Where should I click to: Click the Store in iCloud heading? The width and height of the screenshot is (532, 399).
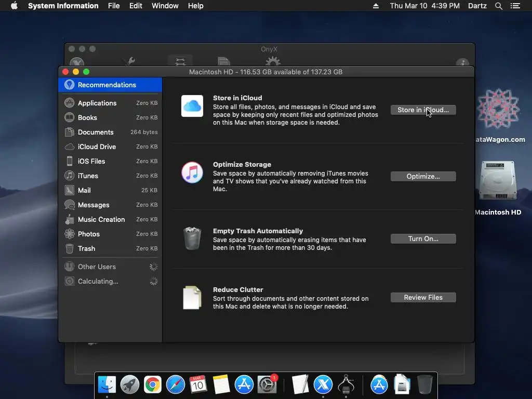pyautogui.click(x=237, y=98)
